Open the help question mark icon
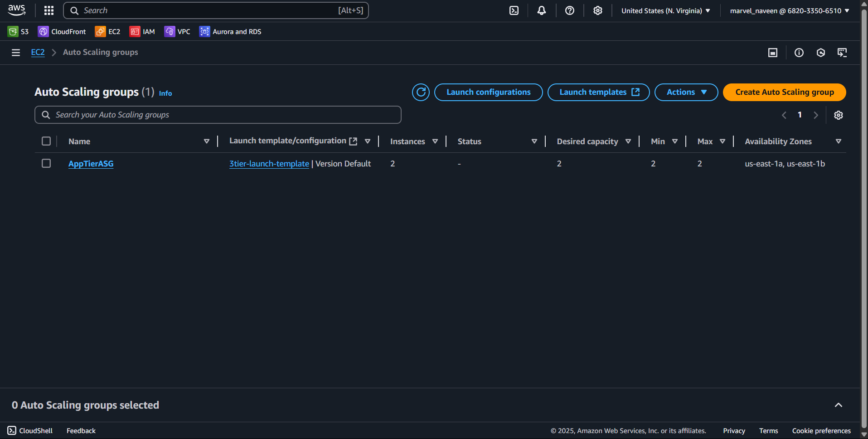 [x=570, y=10]
